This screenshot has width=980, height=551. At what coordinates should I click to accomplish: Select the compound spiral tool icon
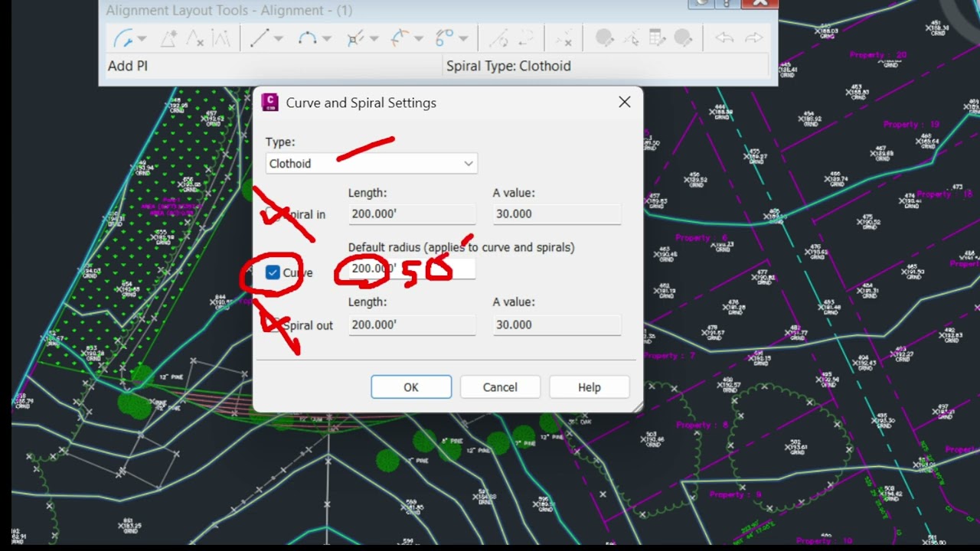(x=444, y=38)
